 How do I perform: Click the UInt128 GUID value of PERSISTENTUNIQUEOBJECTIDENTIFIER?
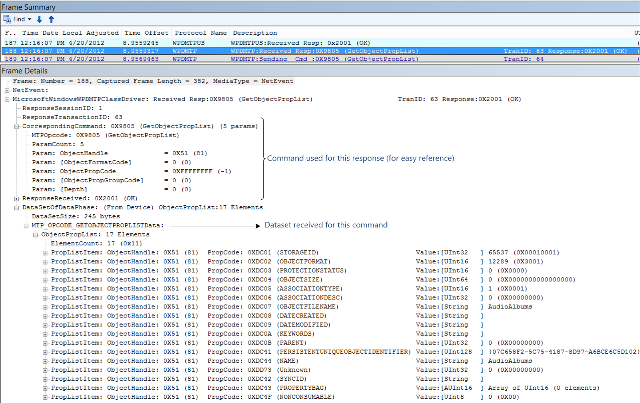tap(563, 352)
